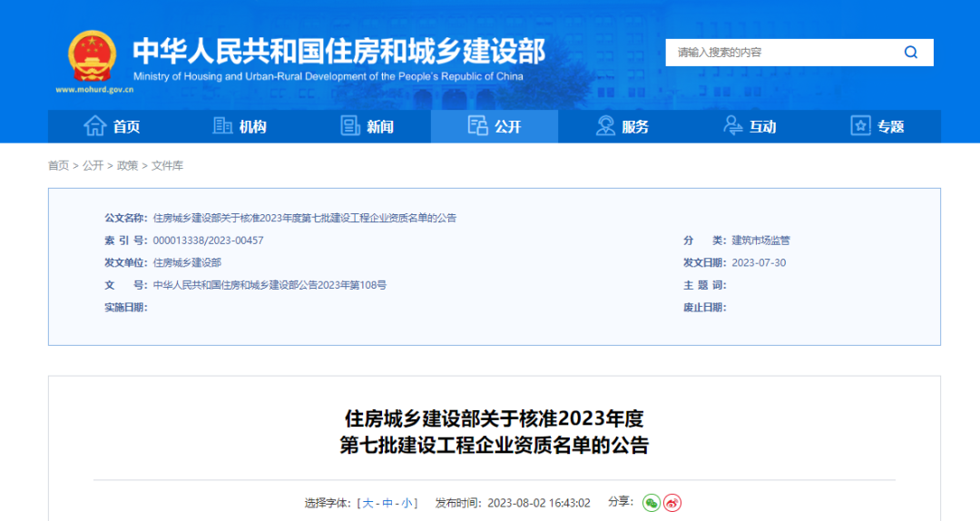Click the ministry title 中华人民共和国住房和城乡建设部
This screenshot has width=980, height=521.
click(x=338, y=50)
